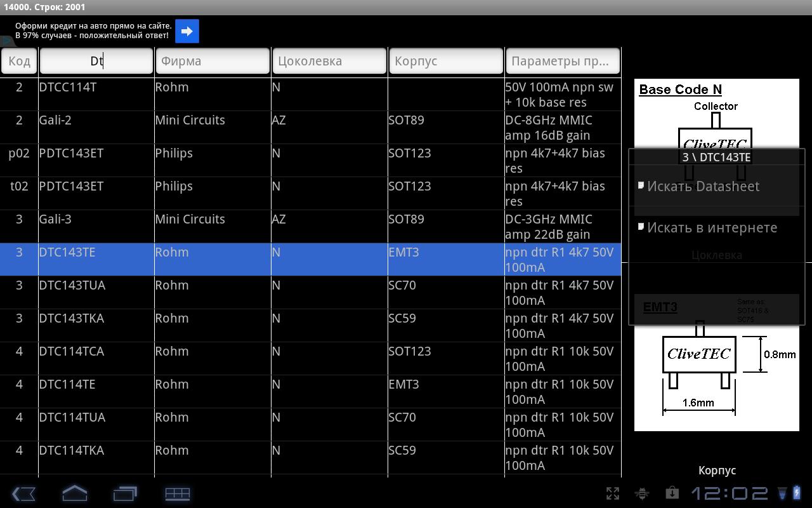
Task: Show recent apps via overview icon
Action: 126,493
